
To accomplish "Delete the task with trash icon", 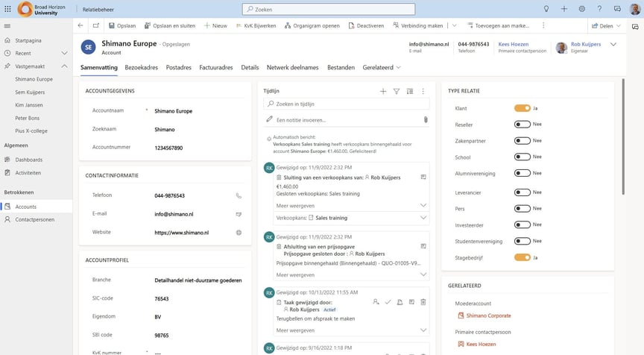I will coord(423,302).
